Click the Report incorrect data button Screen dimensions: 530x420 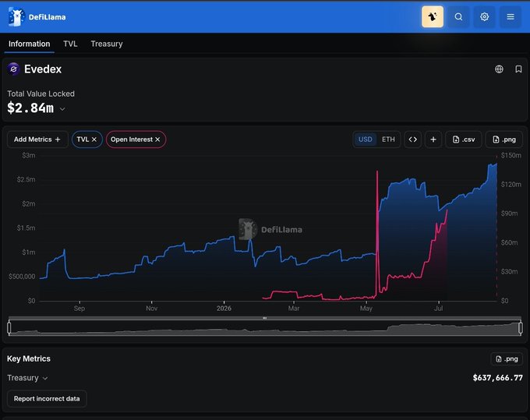[47, 399]
